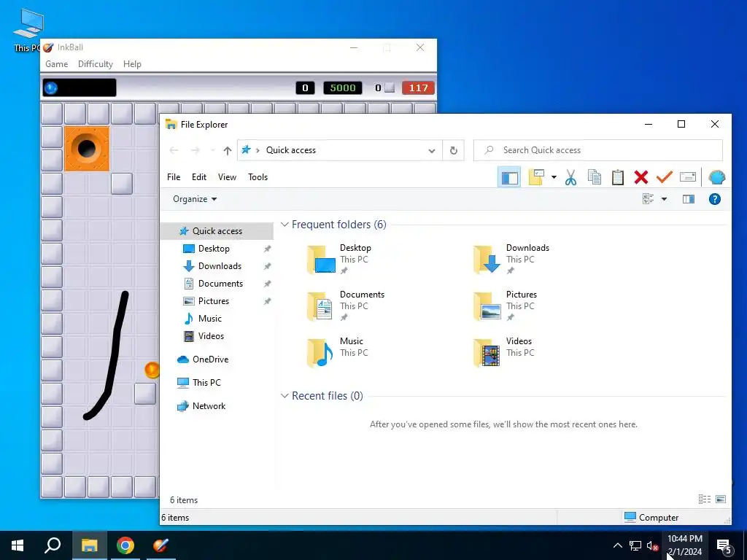The height and width of the screenshot is (560, 747).
Task: Click the red X Delete icon
Action: click(641, 178)
